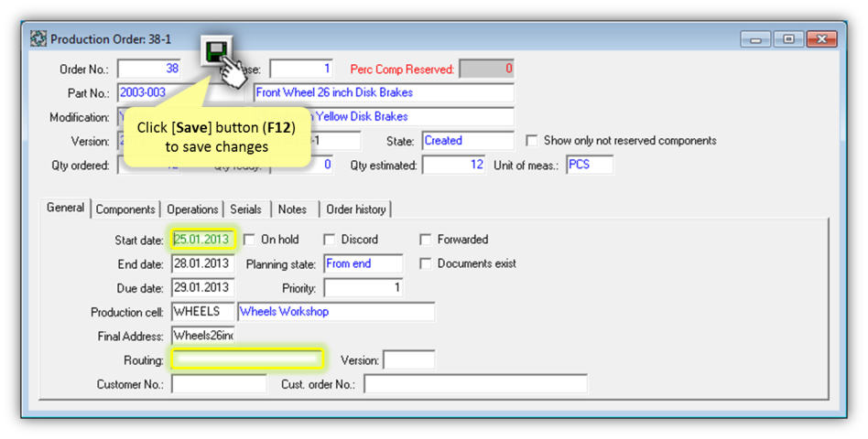The height and width of the screenshot is (439, 868).
Task: Open the Order history tab
Action: tap(356, 209)
